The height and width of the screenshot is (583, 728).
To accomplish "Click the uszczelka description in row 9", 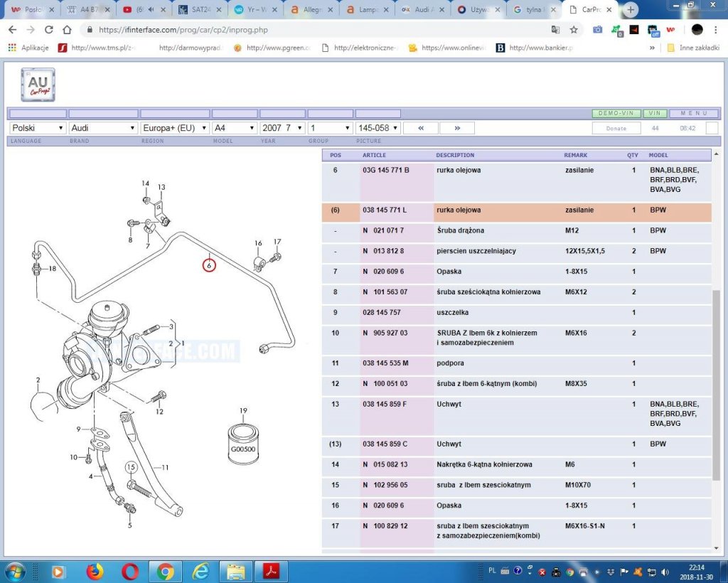I will click(x=452, y=312).
